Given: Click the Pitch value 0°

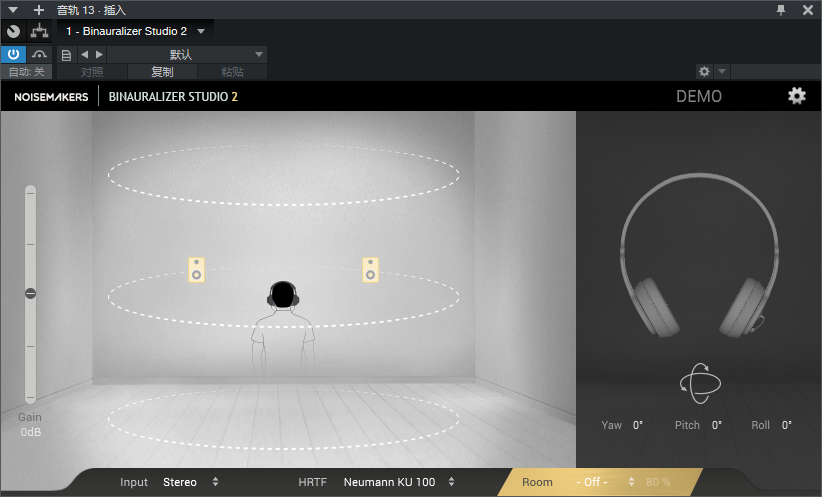Looking at the screenshot, I should 717,425.
